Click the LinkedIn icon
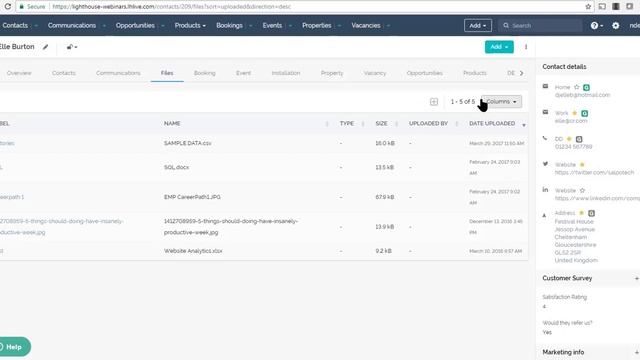 (x=545, y=189)
